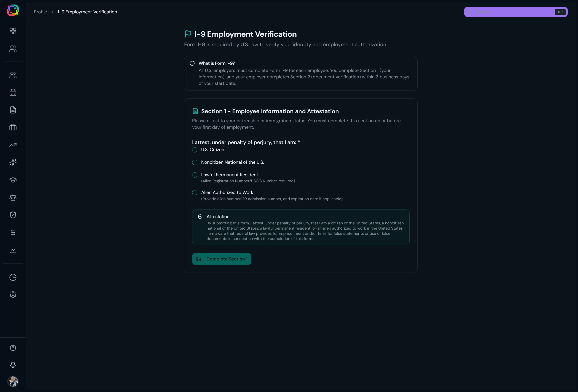Select the U.S. Citizen radio option
Screen dimensions: 578x392
click(195, 150)
